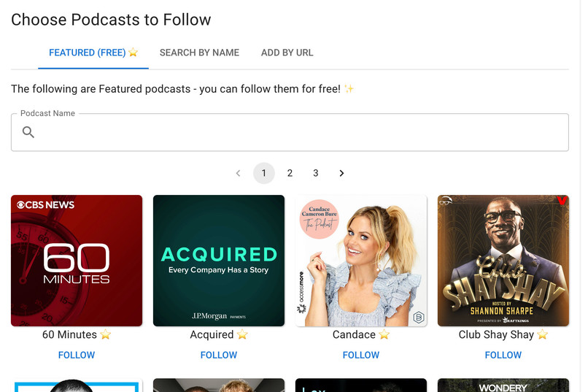Click the Candace title text
This screenshot has height=392, width=588.
tap(354, 334)
